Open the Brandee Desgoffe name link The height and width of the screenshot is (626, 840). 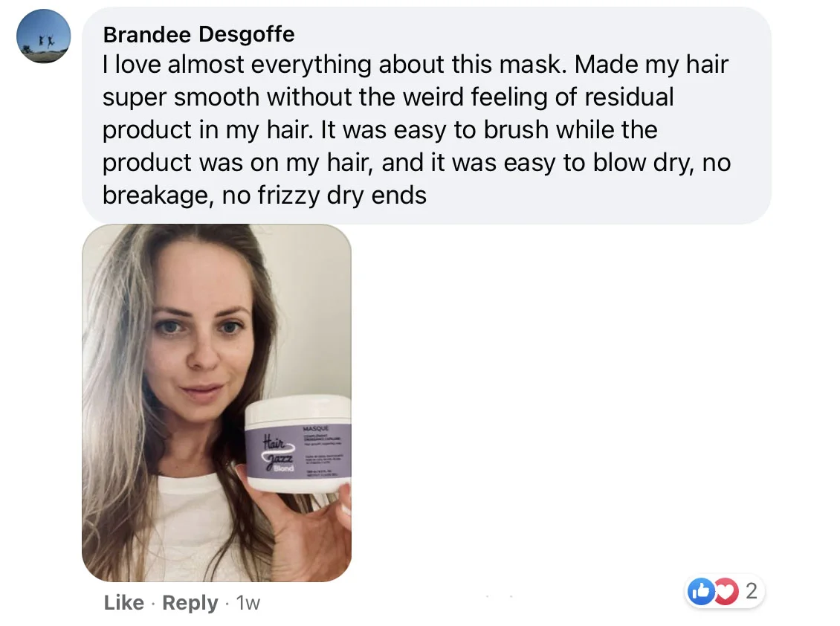click(198, 34)
